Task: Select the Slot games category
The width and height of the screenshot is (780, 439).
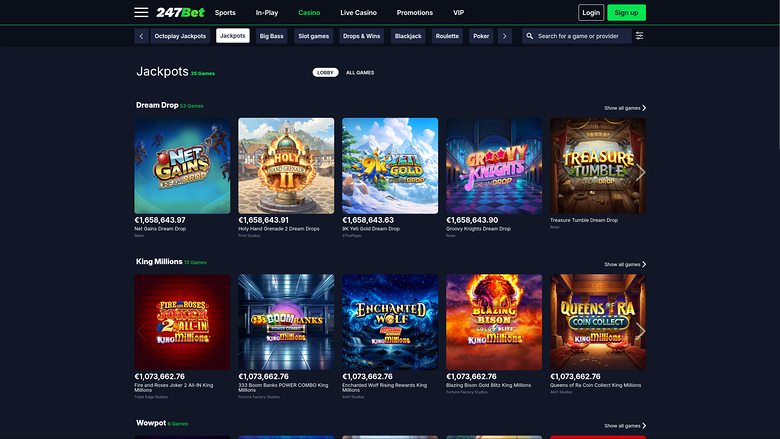Action: point(313,36)
